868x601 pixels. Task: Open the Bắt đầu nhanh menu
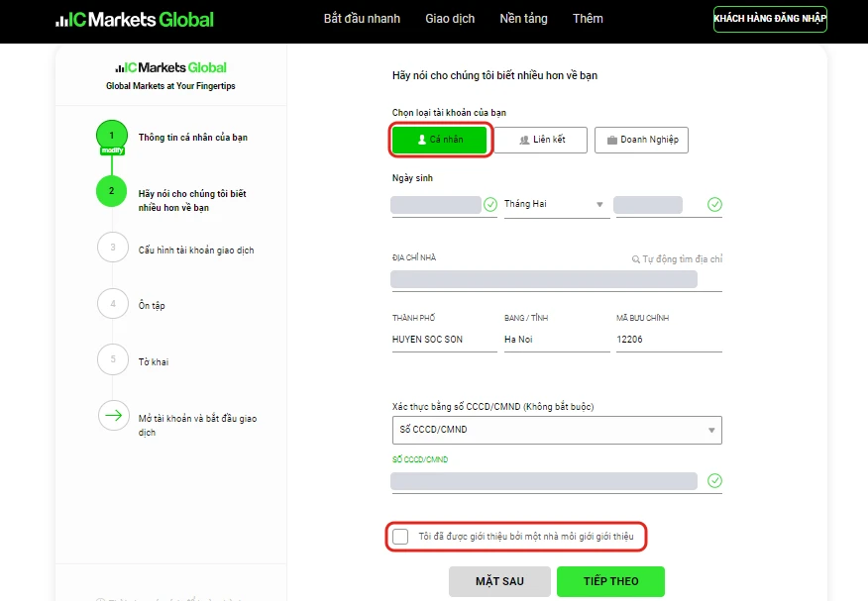362,19
